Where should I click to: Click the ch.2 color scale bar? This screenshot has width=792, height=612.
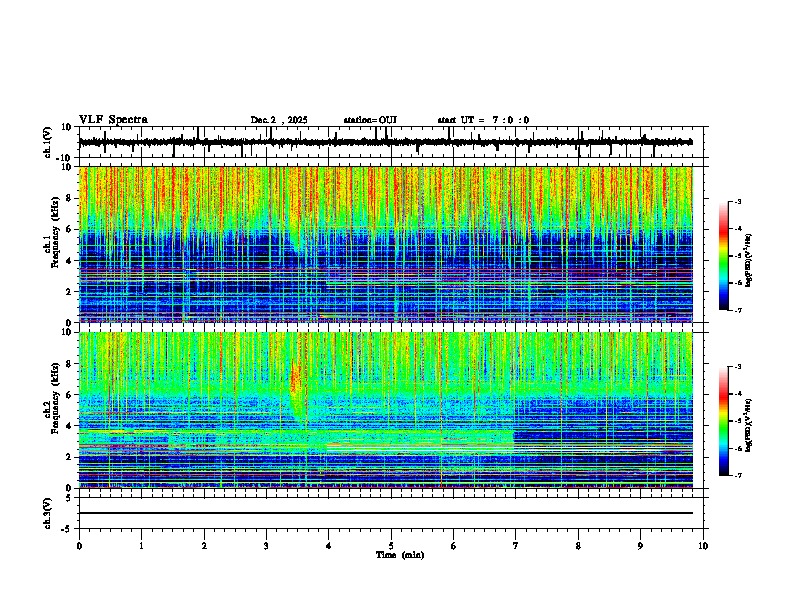723,421
